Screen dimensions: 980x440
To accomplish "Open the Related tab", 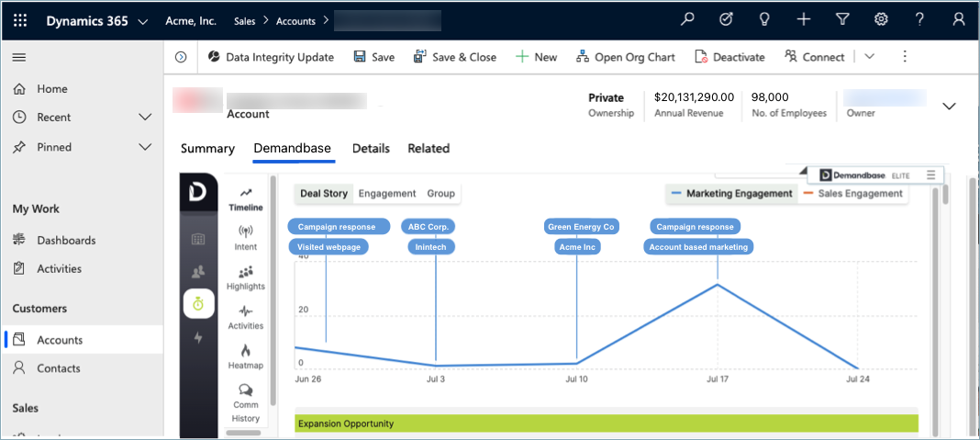I will pyautogui.click(x=429, y=148).
